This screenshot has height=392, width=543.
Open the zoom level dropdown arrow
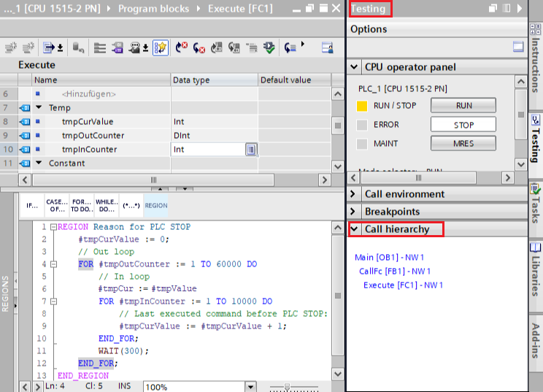[x=250, y=386]
